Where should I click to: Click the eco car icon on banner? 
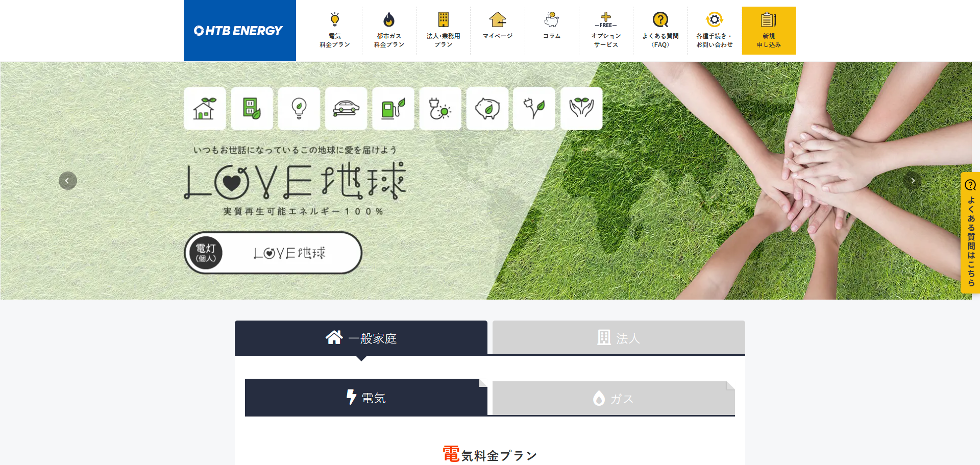tap(346, 108)
